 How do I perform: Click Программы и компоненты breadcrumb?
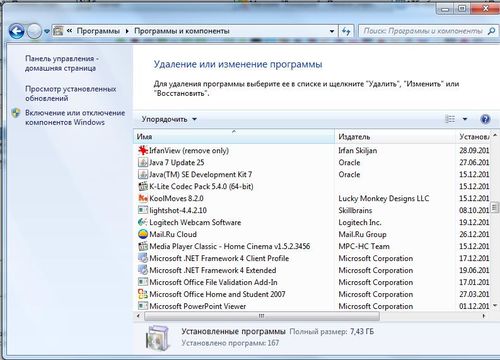pyautogui.click(x=182, y=31)
